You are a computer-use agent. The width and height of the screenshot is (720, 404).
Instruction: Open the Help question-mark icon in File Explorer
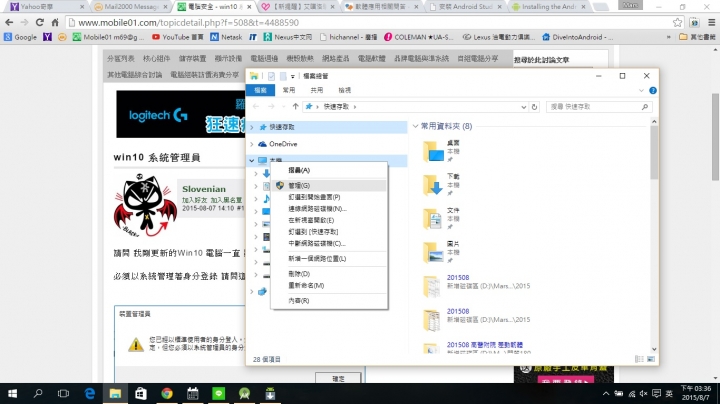[652, 90]
